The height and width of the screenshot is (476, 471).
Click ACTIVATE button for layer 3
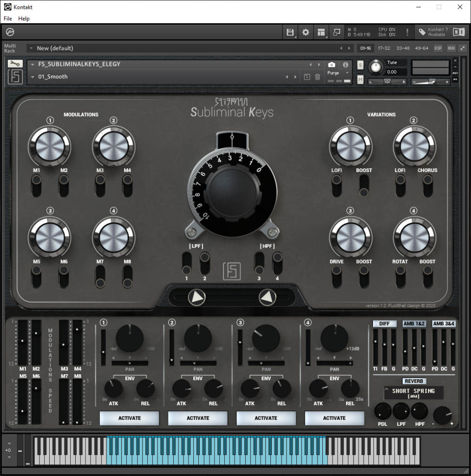point(266,418)
